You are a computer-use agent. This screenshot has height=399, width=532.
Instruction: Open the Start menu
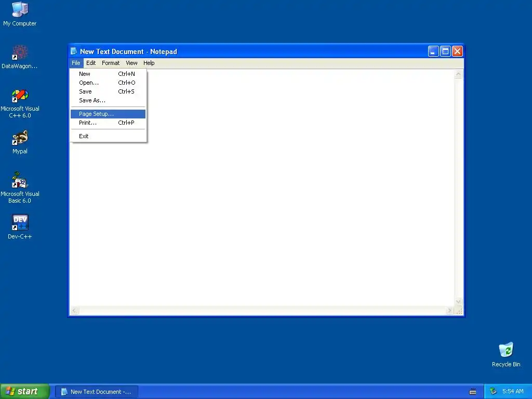click(24, 391)
